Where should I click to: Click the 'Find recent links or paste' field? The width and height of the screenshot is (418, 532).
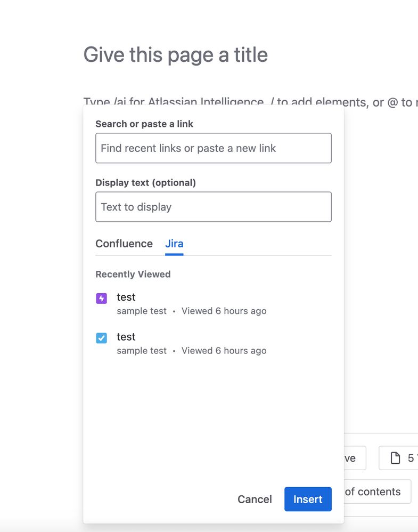[x=213, y=148]
